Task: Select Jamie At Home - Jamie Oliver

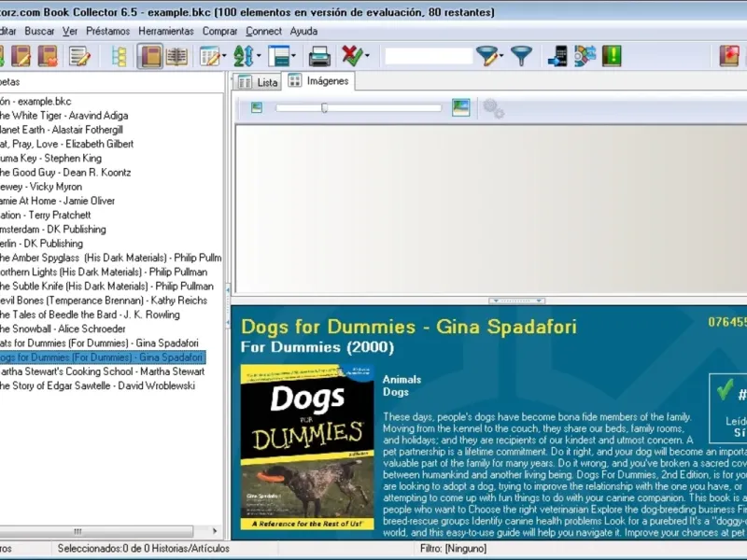Action: 57,202
